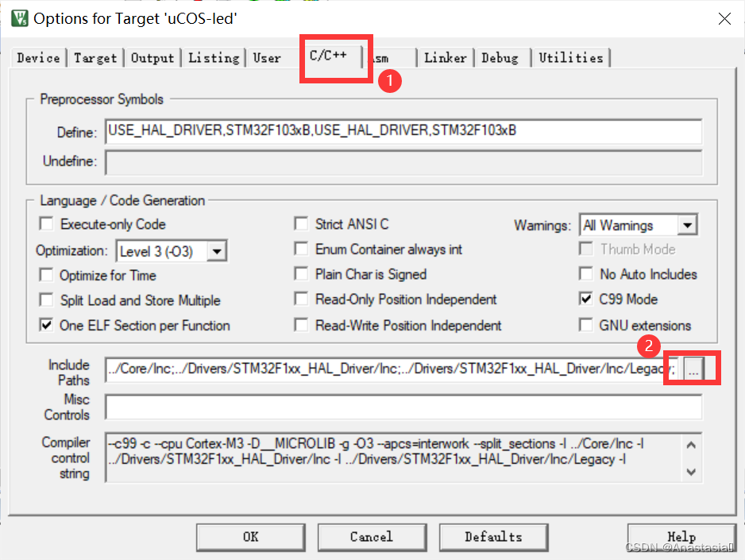Click the Define preprocessor symbols field

point(403,131)
